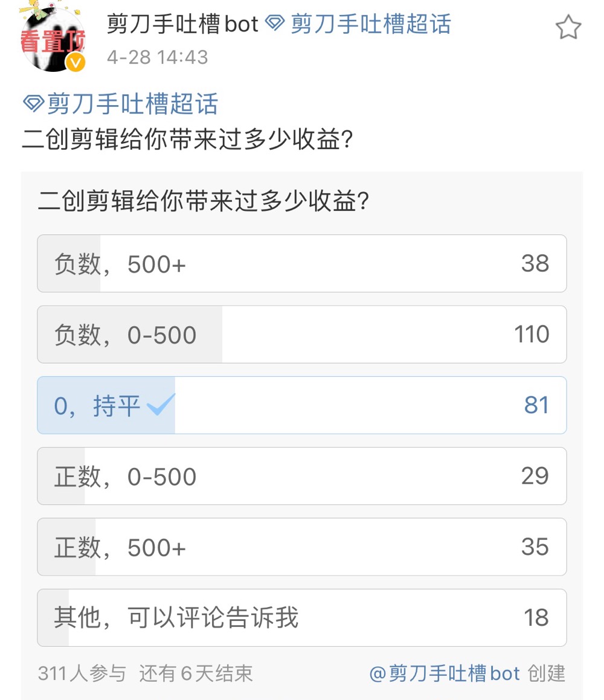Tap the orange verified badge on the avatar

73,60
